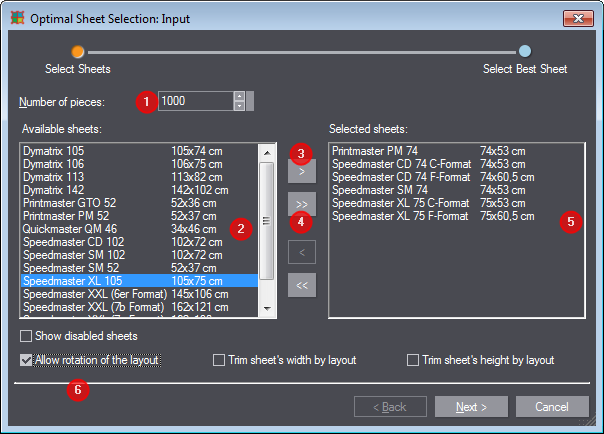Click the remove all sheets (<<) button

(x=302, y=285)
